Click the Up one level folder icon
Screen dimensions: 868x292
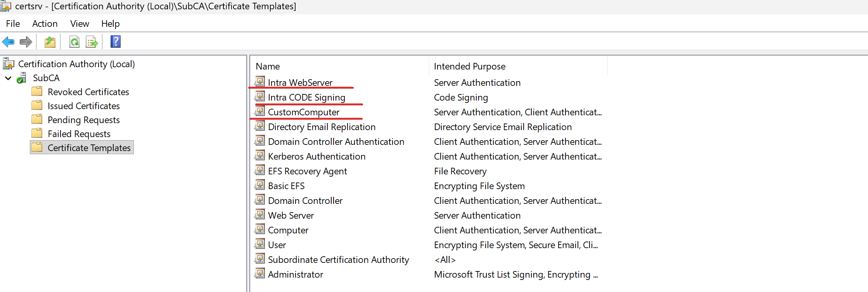[50, 42]
